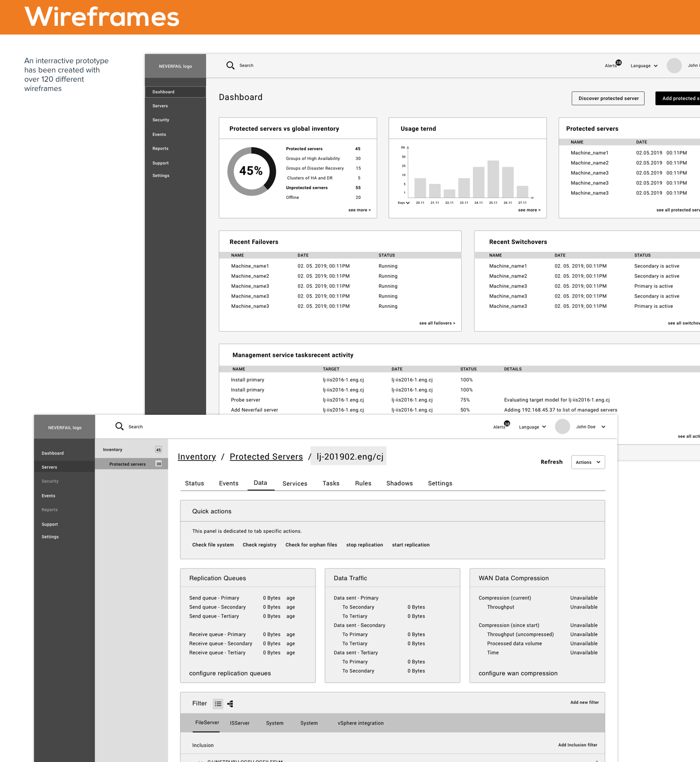700x762 pixels.
Task: Open the Language dropdown in Dashboard header
Action: (644, 66)
